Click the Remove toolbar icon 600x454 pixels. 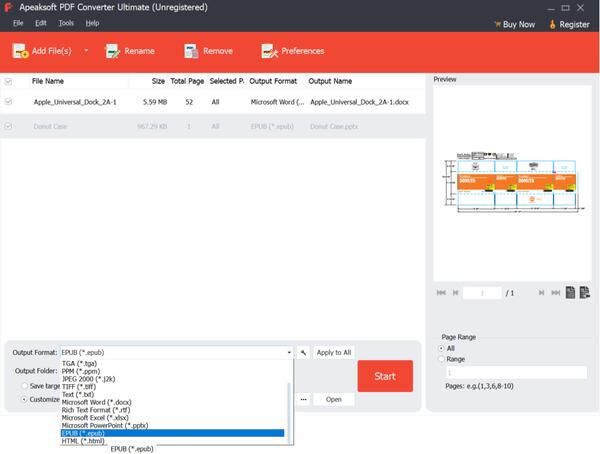(189, 51)
